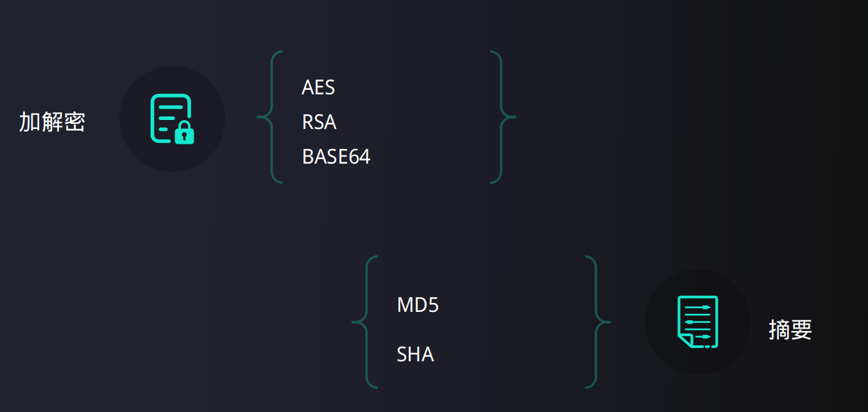Choose the SHA entry

[x=415, y=354]
